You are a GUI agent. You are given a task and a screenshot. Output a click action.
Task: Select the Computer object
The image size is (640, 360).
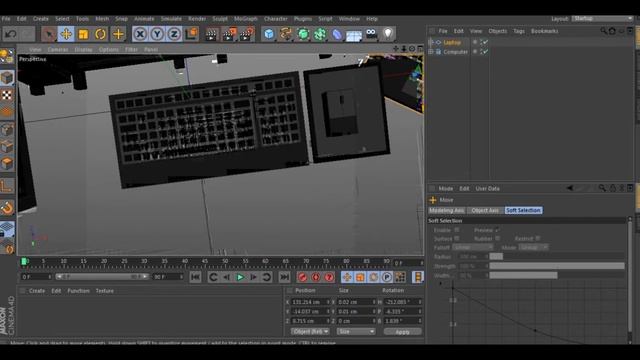coord(456,52)
